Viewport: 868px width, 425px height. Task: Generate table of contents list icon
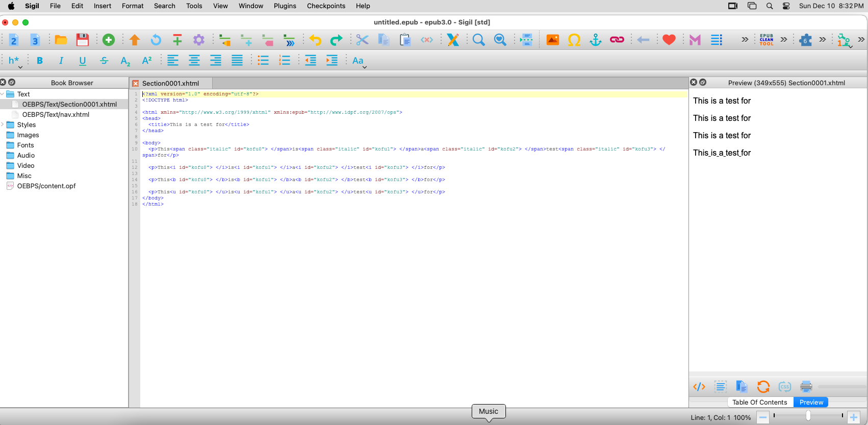pos(717,40)
